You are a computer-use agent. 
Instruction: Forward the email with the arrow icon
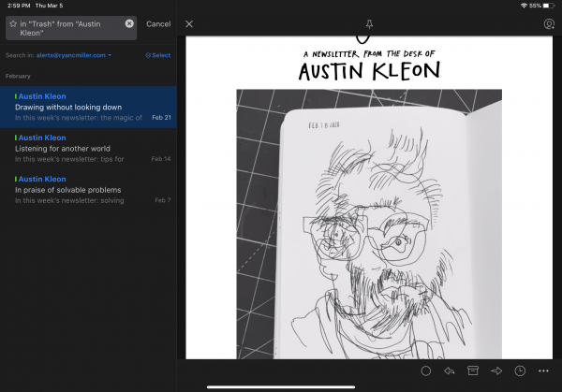pyautogui.click(x=496, y=371)
